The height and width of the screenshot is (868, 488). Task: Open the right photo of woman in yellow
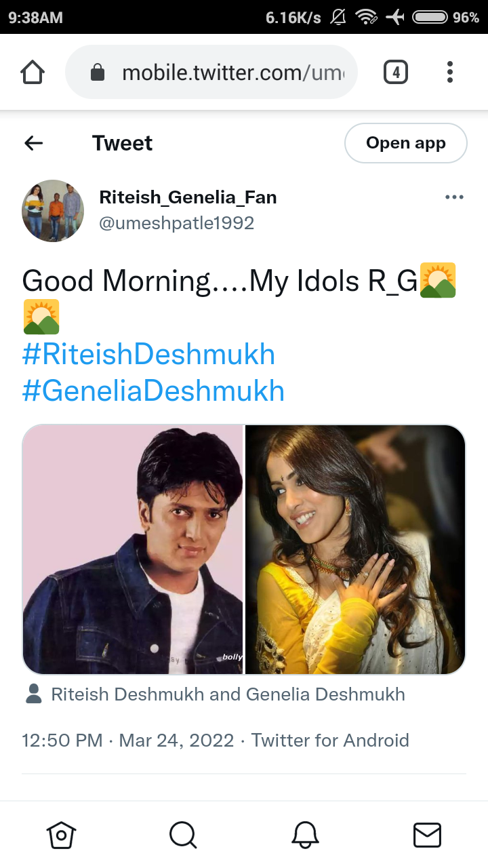[355, 549]
